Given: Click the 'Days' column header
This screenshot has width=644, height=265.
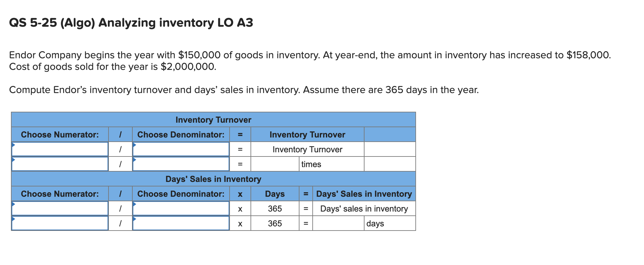Looking at the screenshot, I should (x=274, y=194).
